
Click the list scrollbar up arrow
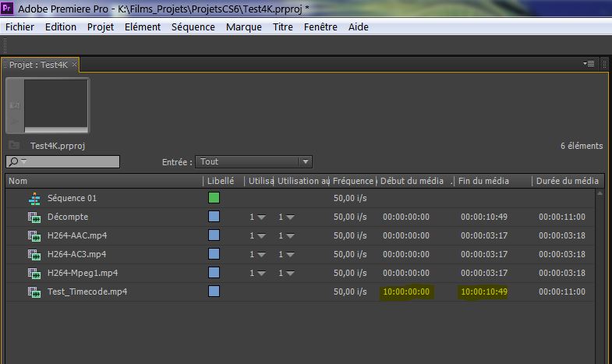[x=600, y=193]
